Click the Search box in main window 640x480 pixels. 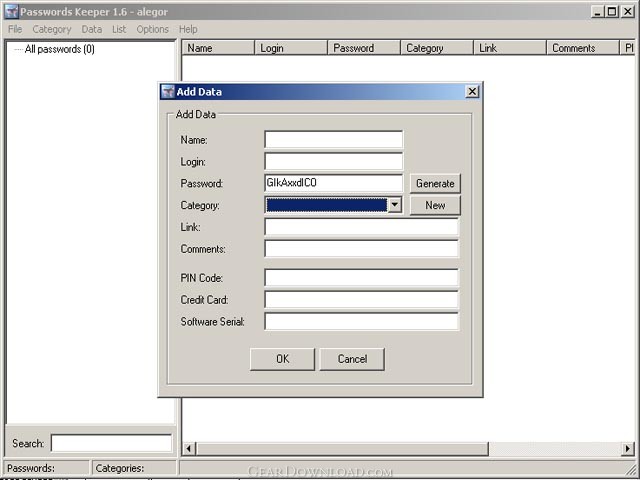[x=111, y=443]
